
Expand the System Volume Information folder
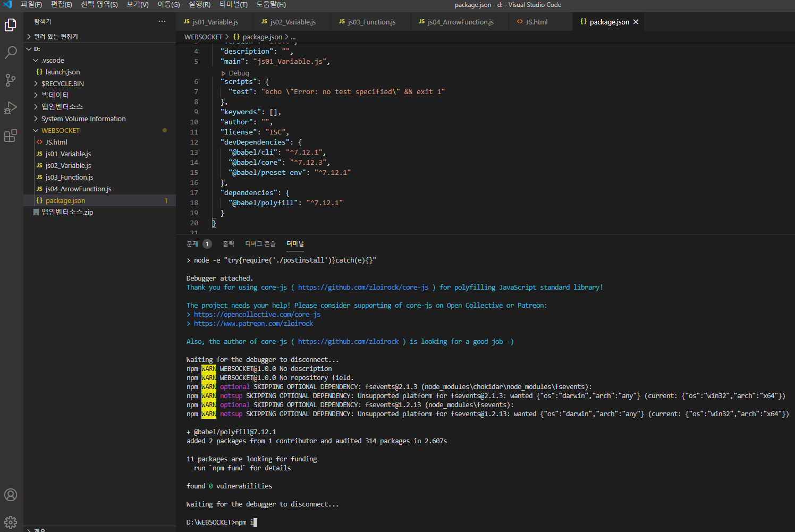pos(36,119)
